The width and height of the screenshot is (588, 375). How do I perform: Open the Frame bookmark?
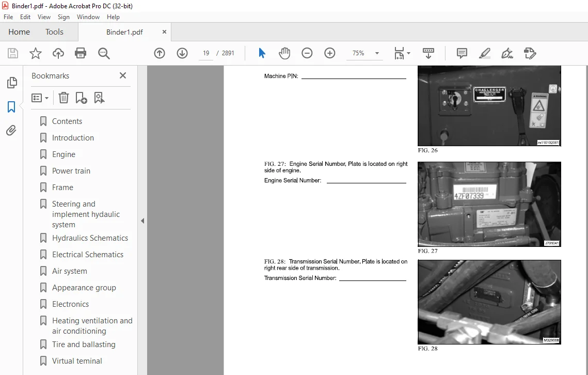point(62,187)
